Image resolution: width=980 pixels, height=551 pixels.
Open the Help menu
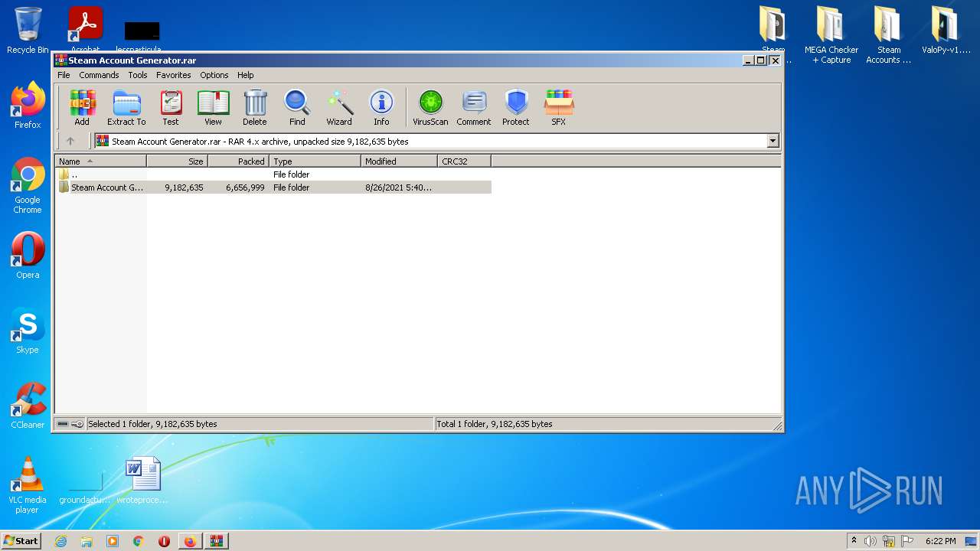coord(245,75)
